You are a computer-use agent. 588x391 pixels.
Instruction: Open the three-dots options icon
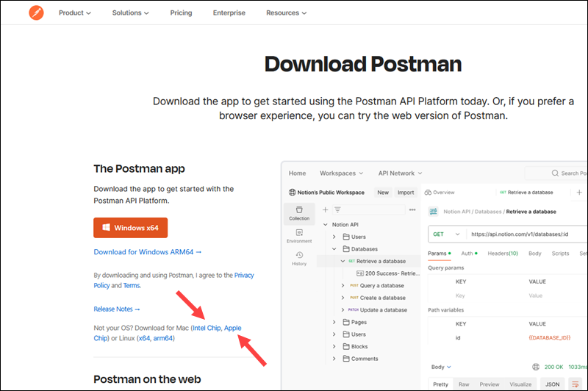click(x=412, y=209)
